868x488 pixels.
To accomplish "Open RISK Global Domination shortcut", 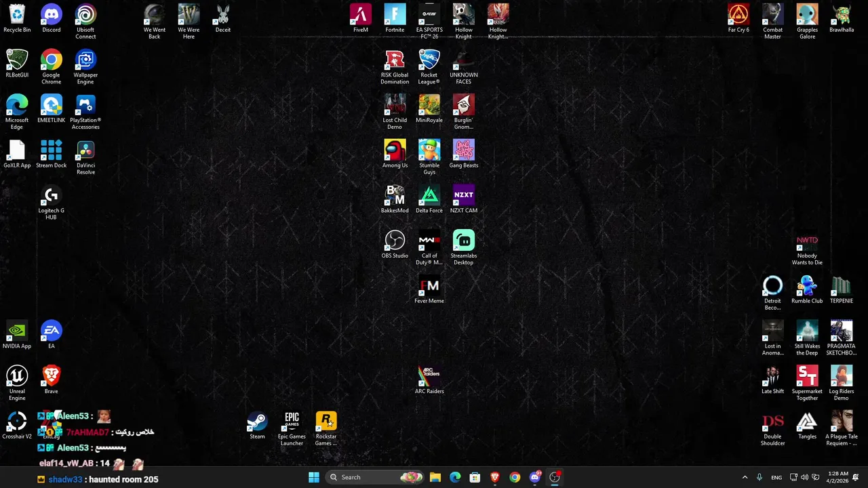I will [x=395, y=67].
